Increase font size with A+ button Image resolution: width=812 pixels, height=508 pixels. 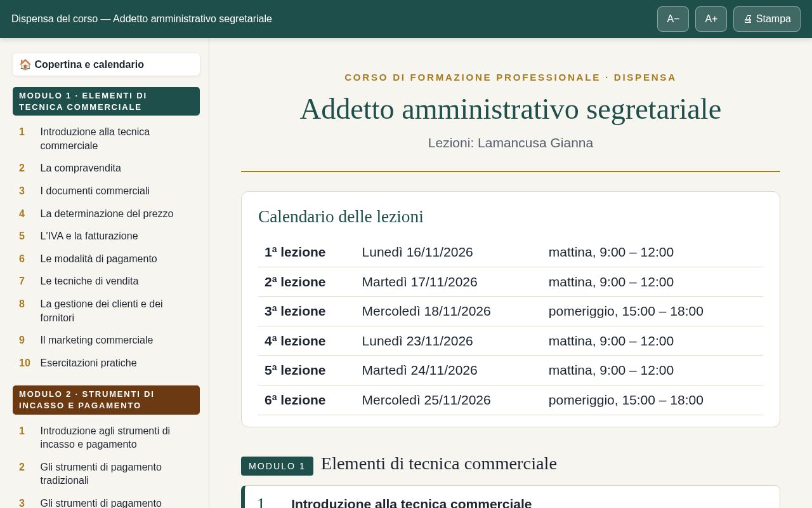tap(711, 19)
